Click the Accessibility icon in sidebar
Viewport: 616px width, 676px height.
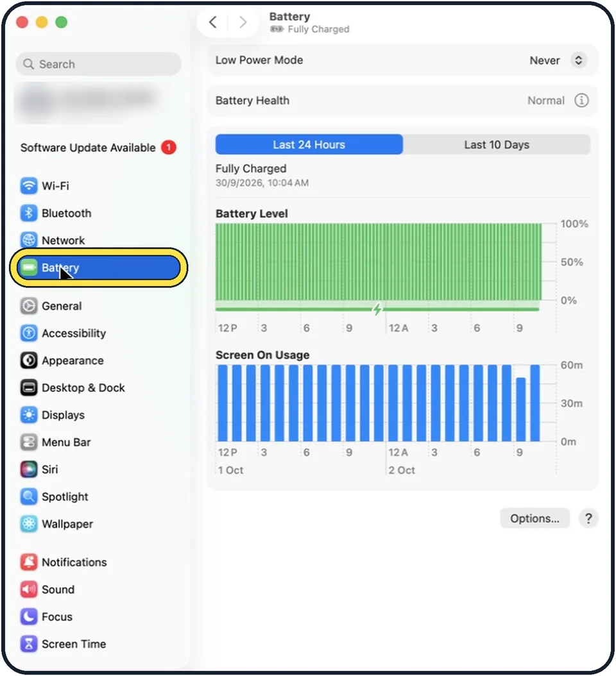pos(28,333)
